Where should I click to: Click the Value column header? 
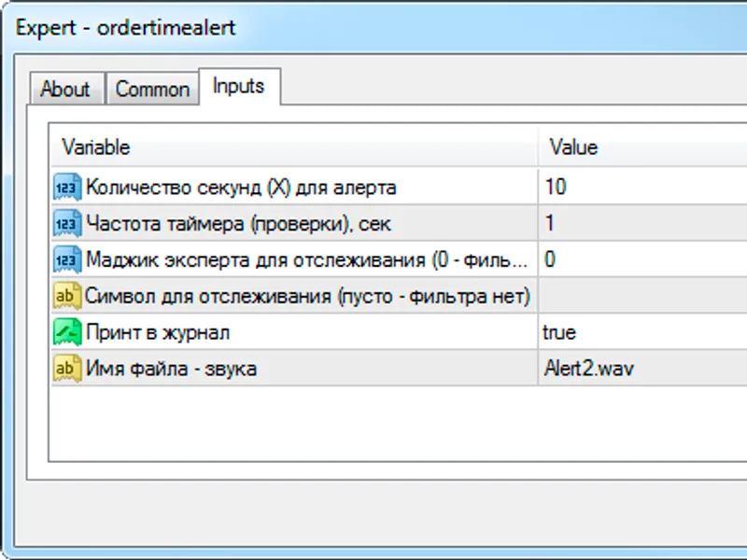642,147
